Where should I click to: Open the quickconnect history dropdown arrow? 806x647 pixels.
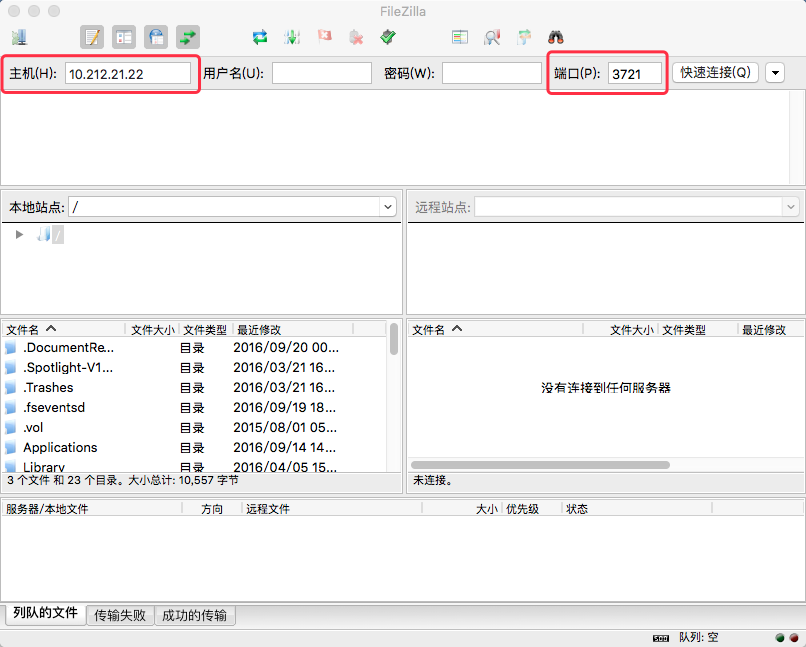pyautogui.click(x=775, y=73)
